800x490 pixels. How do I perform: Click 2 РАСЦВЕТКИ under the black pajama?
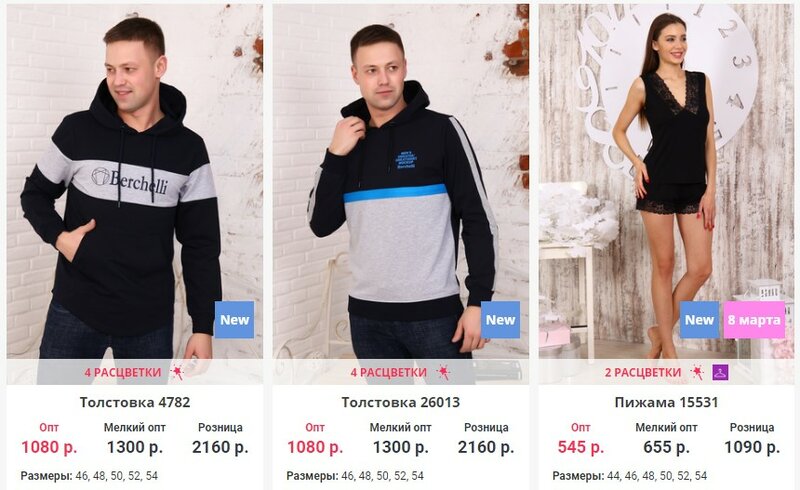tap(643, 373)
